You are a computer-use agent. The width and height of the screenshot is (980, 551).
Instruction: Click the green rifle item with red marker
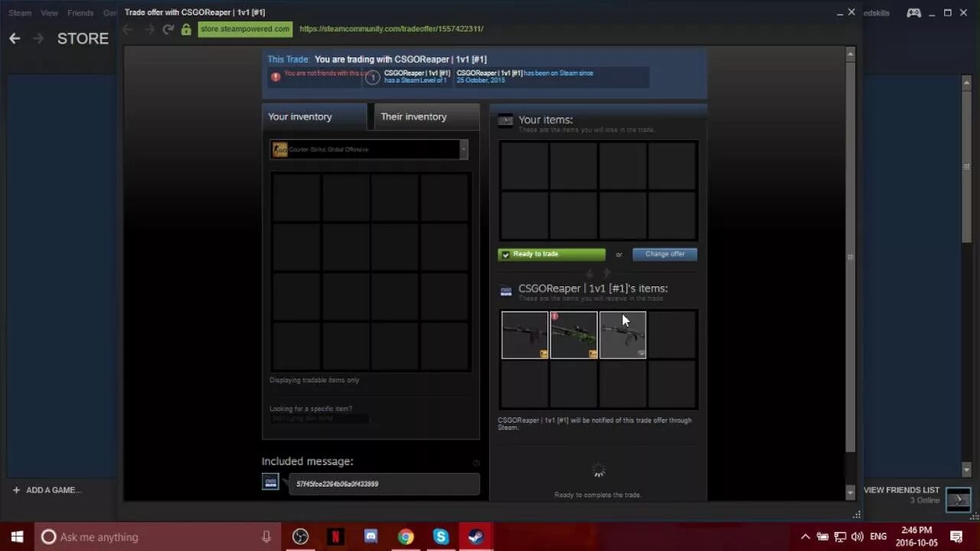click(573, 334)
